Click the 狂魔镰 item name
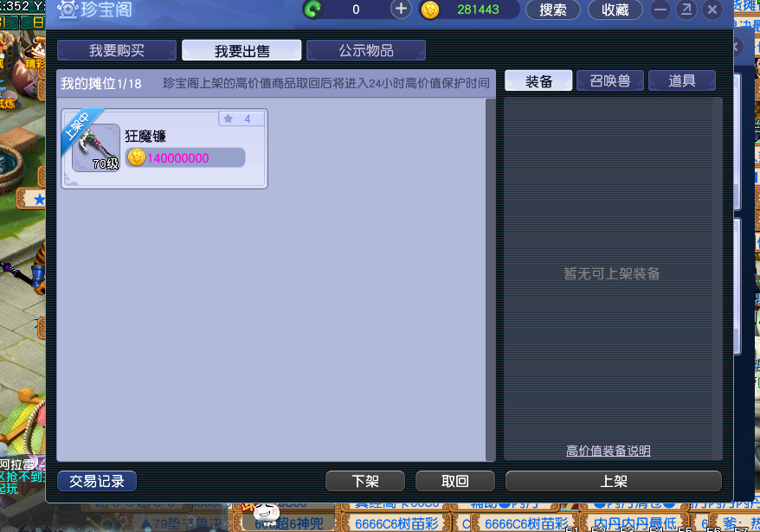 pyautogui.click(x=145, y=136)
